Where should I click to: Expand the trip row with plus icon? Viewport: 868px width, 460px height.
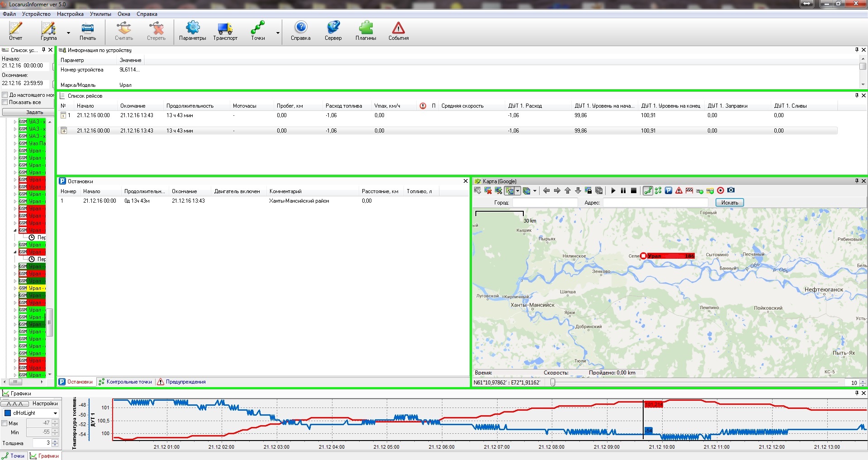(64, 131)
